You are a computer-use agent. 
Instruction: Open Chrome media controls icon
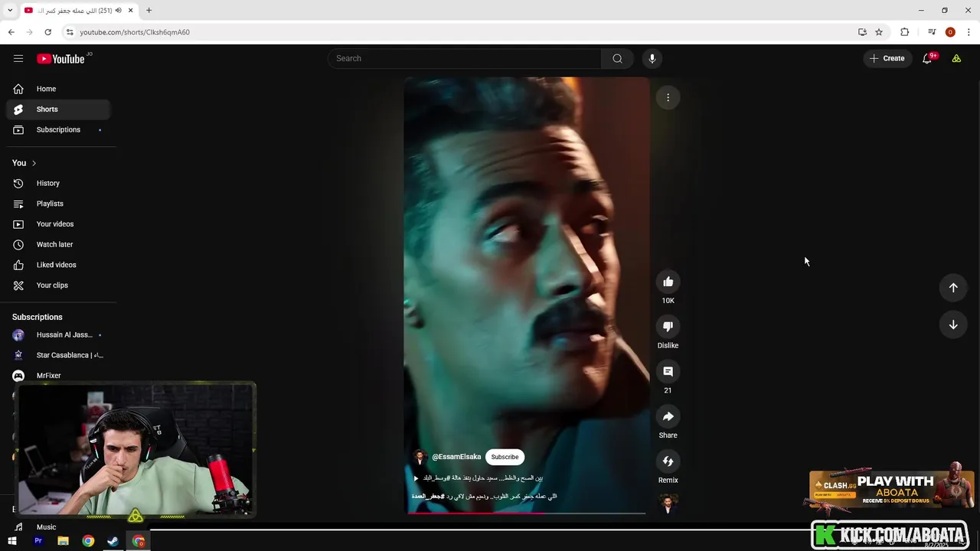click(932, 32)
